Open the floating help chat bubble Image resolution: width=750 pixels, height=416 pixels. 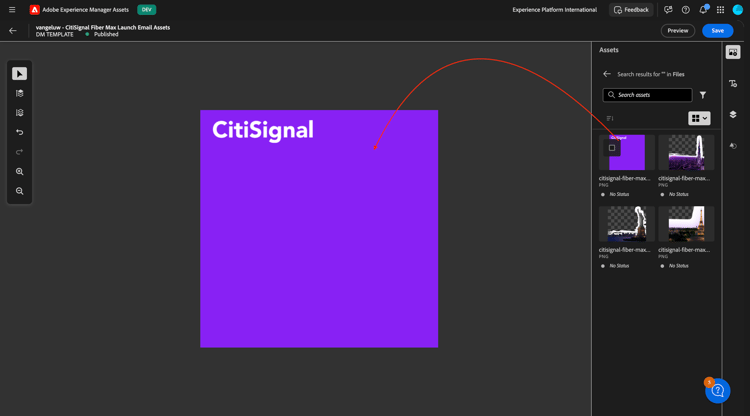point(717,391)
